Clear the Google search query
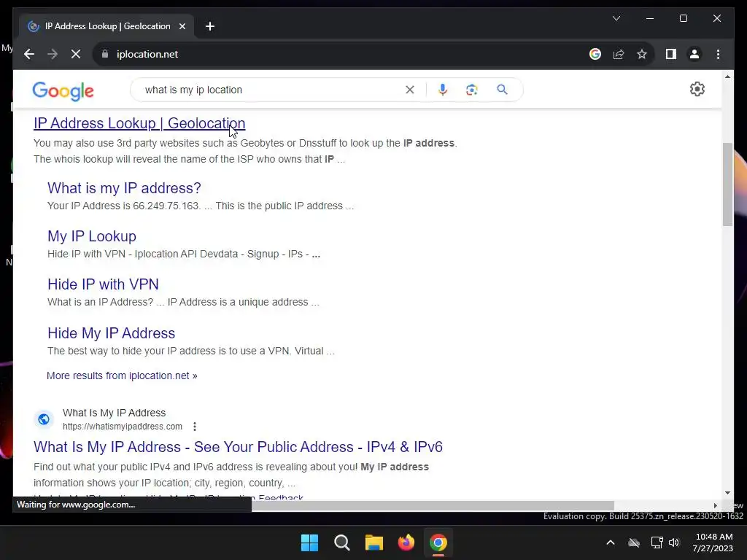The image size is (747, 560). pos(410,90)
